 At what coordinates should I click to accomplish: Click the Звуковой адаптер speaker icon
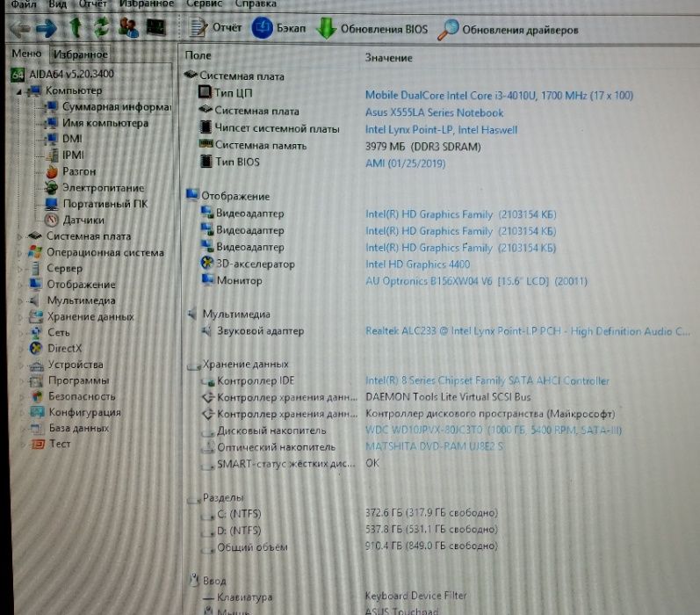(206, 331)
